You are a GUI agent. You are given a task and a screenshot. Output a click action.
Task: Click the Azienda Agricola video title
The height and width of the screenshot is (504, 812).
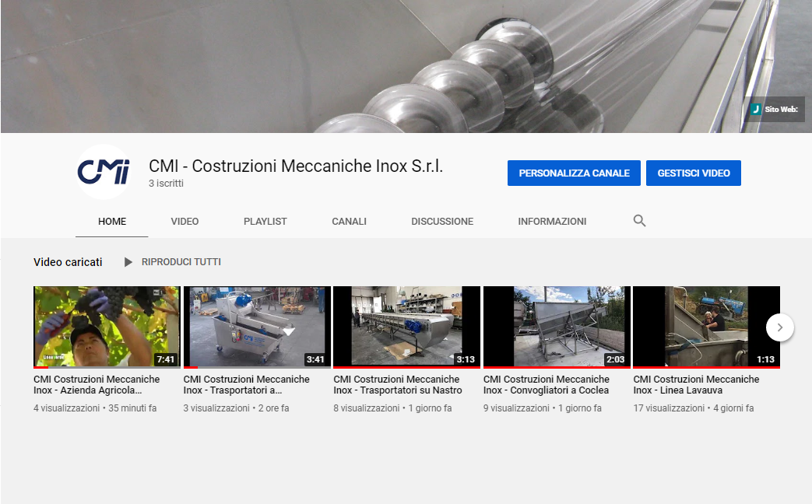tap(96, 385)
